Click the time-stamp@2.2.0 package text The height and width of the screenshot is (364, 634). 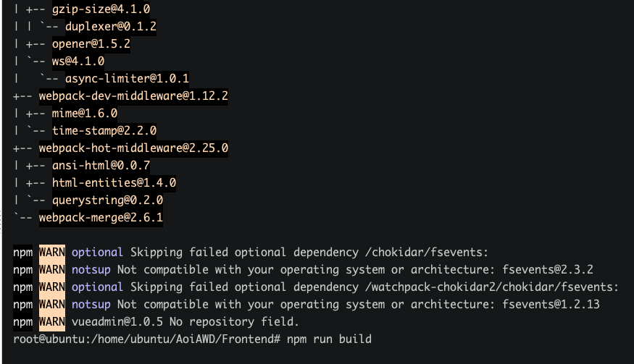104,131
